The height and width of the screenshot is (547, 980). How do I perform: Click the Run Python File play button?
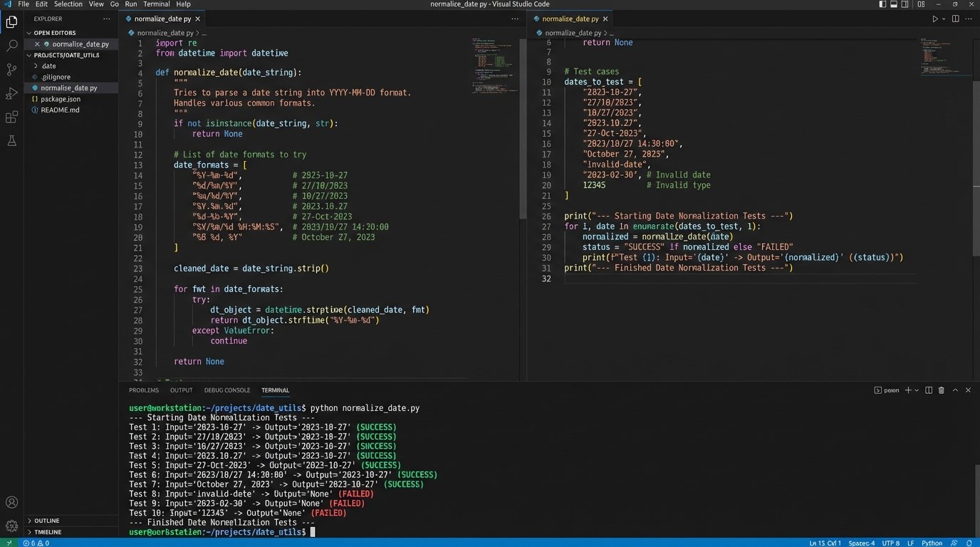(x=935, y=19)
